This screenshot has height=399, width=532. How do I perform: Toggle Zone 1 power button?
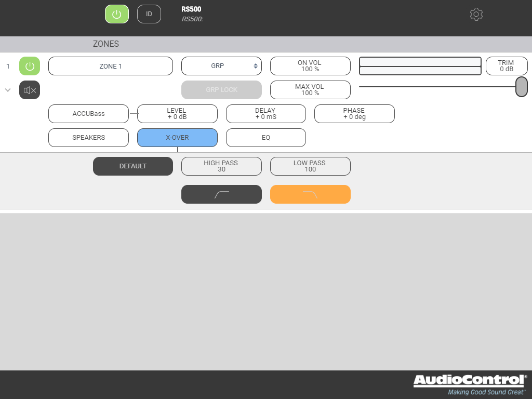30,66
